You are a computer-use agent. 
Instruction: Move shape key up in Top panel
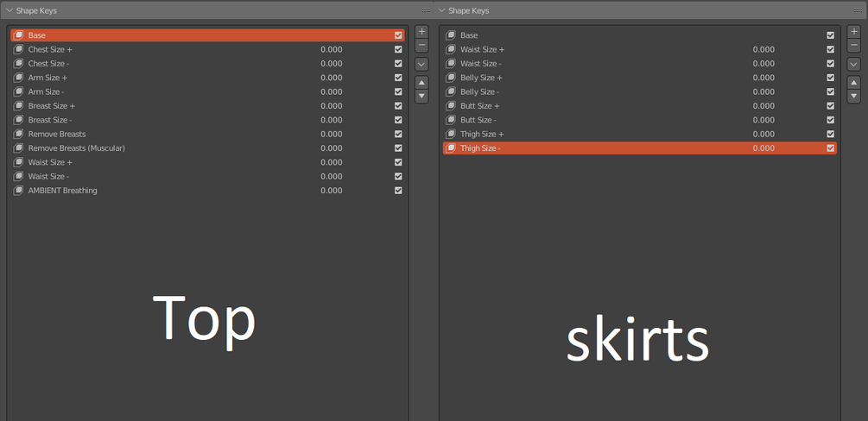click(421, 83)
